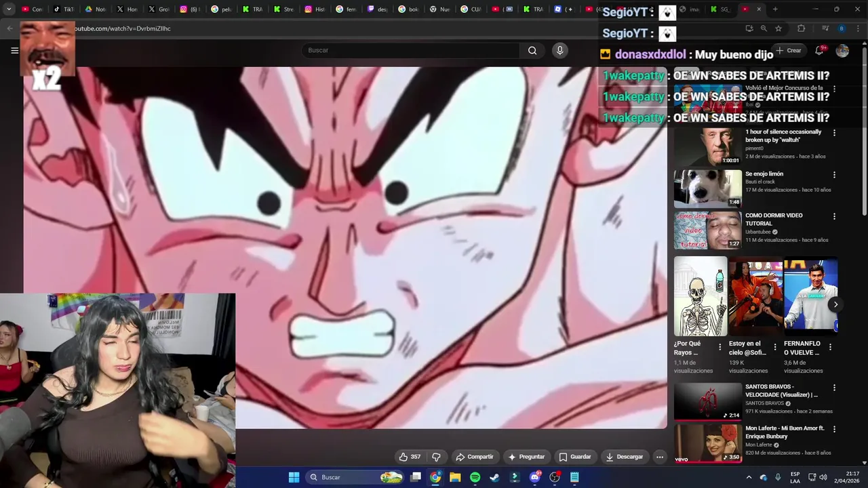The height and width of the screenshot is (488, 868).
Task: Click the YouTube Buscar search field
Action: pyautogui.click(x=411, y=50)
